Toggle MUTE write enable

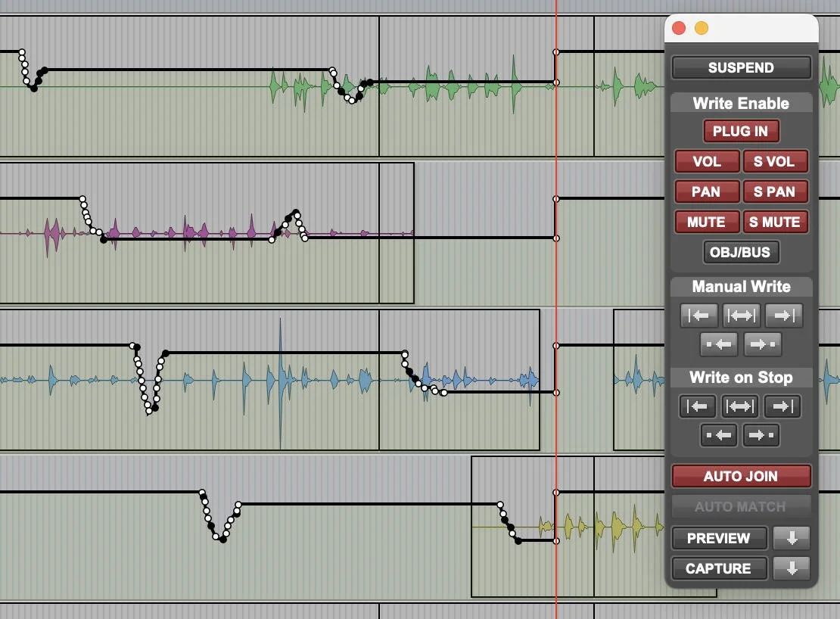(x=707, y=222)
